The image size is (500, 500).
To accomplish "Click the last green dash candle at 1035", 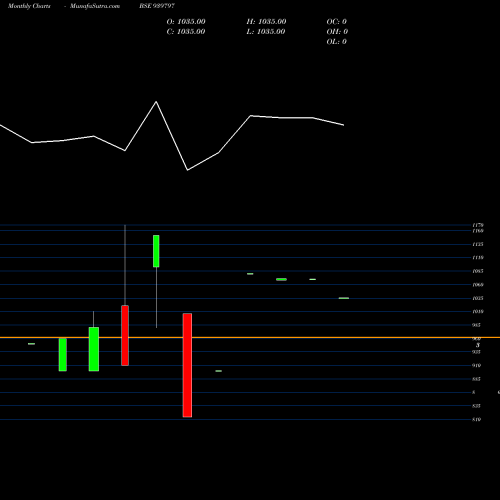I will coord(344,298).
